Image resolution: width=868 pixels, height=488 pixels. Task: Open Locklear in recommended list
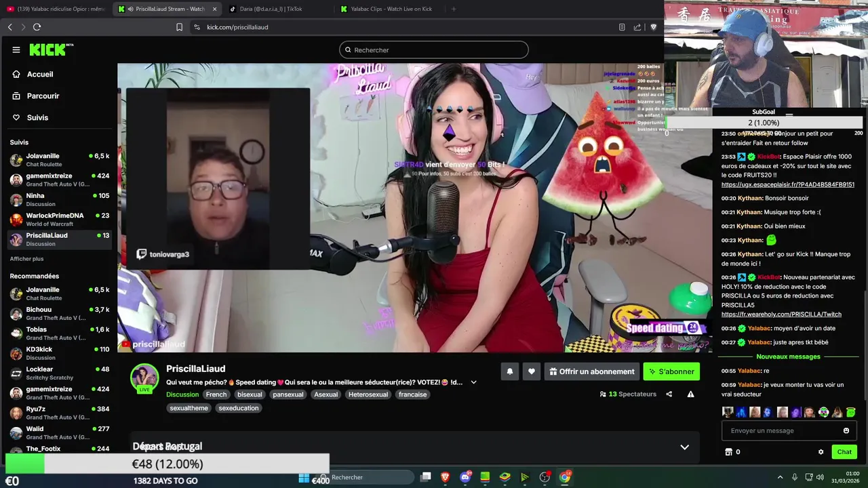tap(60, 373)
